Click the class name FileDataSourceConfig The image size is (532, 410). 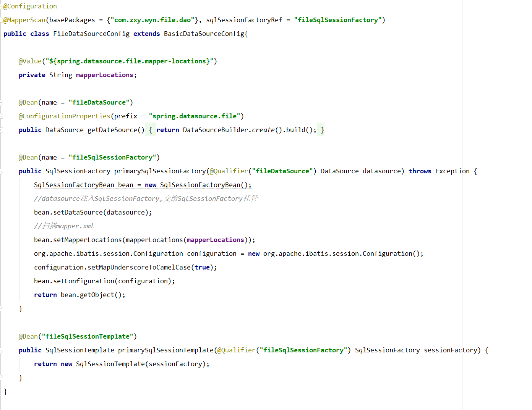[91, 34]
